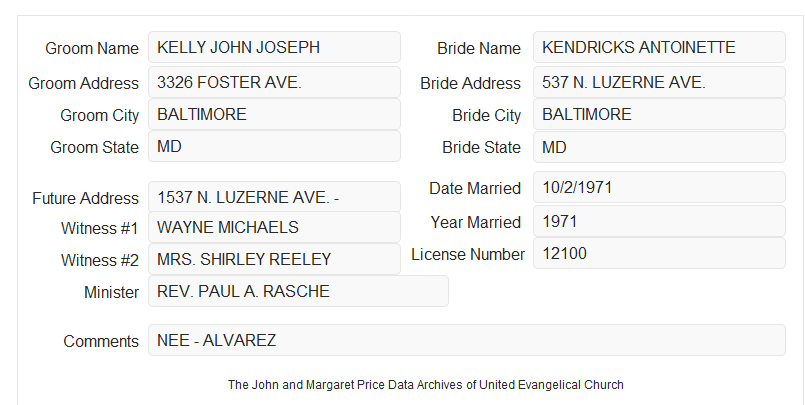This screenshot has height=405, width=805.
Task: Focus the Witness #2 field
Action: click(x=274, y=259)
